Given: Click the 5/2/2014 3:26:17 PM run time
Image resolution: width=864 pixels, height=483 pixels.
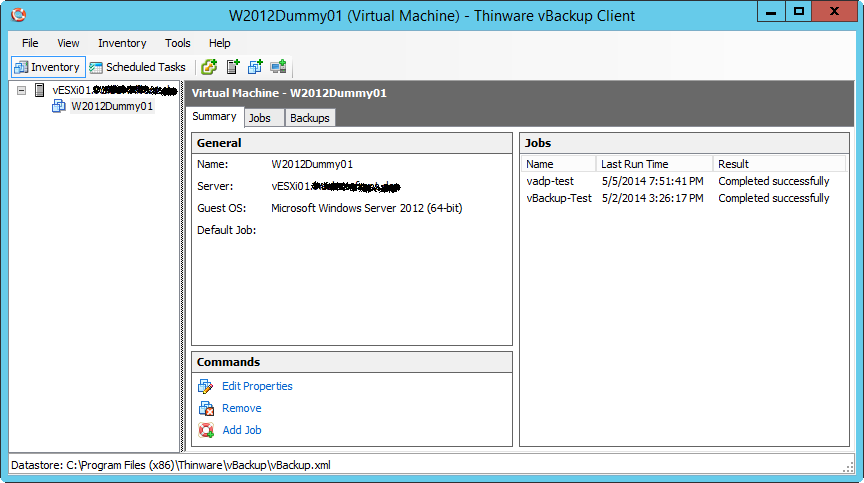Looking at the screenshot, I should tap(652, 198).
